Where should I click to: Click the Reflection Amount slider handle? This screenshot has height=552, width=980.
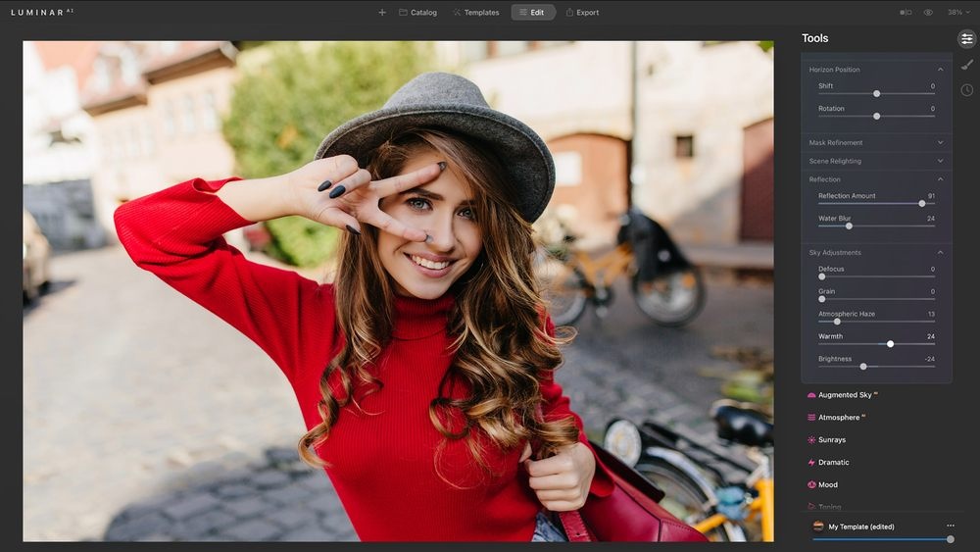[x=922, y=203]
